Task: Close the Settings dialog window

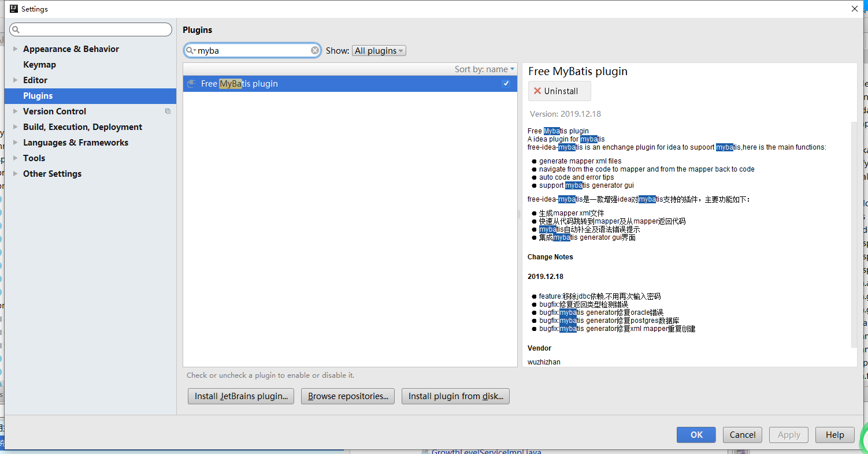Action: click(855, 9)
